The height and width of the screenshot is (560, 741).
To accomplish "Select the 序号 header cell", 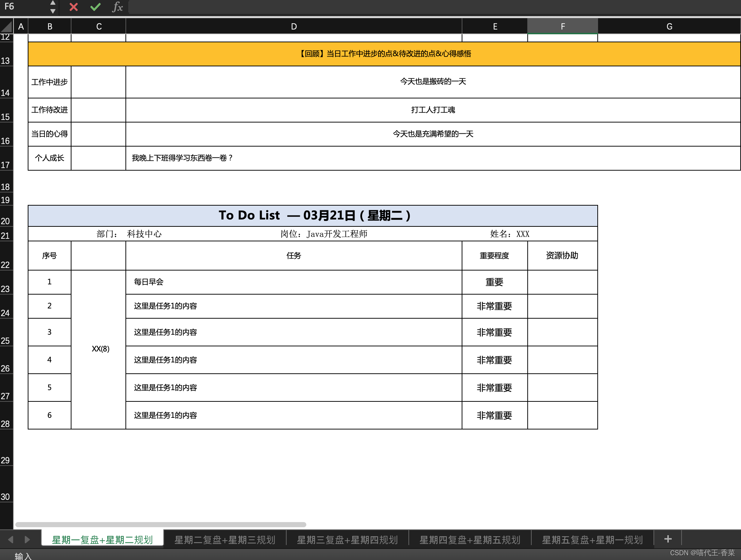I will pos(50,256).
